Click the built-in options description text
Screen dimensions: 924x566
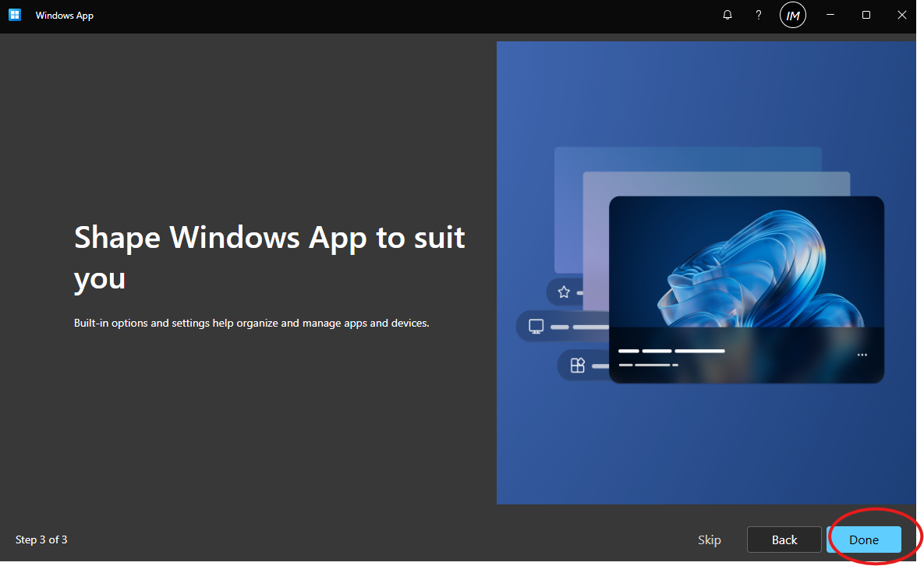tap(251, 323)
